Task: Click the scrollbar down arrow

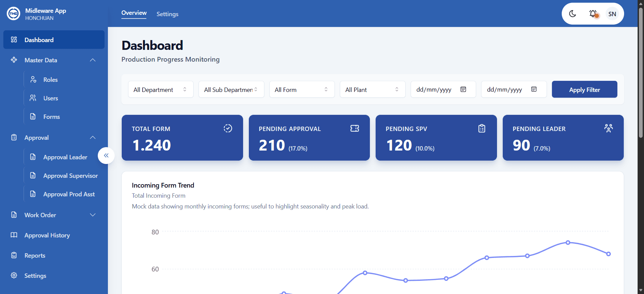Action: 641,290
